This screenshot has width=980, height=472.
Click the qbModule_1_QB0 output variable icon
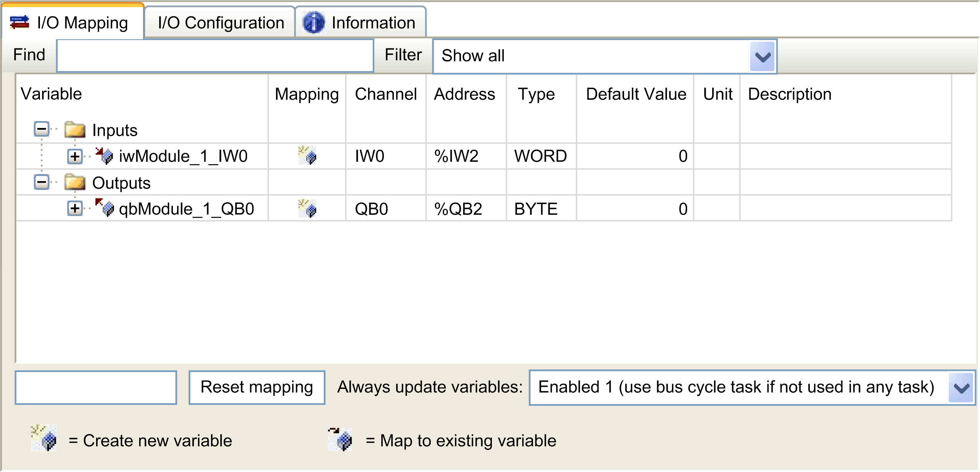[105, 208]
